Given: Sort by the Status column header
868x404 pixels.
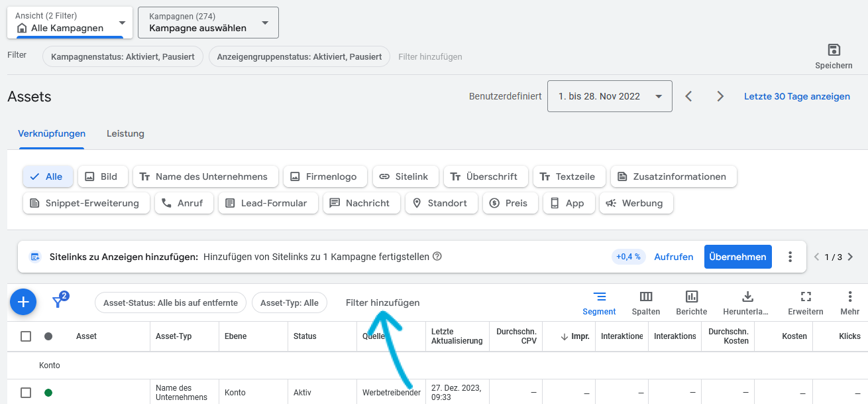Looking at the screenshot, I should (x=305, y=336).
